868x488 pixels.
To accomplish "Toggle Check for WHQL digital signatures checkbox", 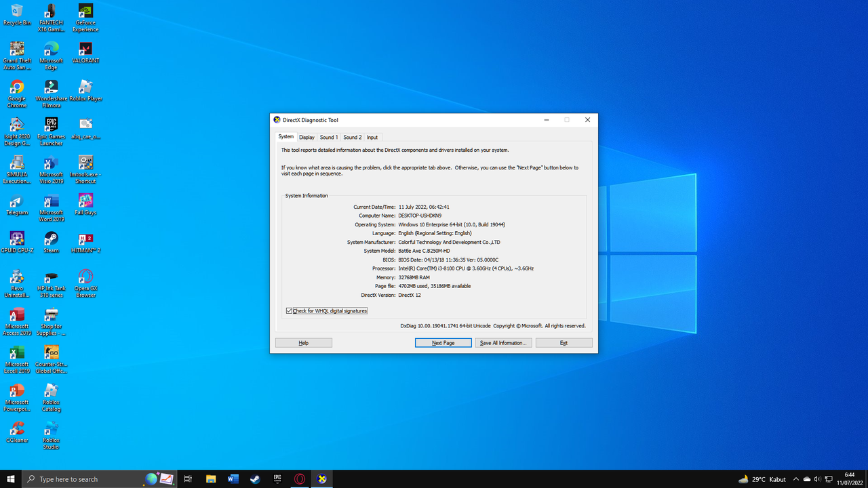I will 290,310.
